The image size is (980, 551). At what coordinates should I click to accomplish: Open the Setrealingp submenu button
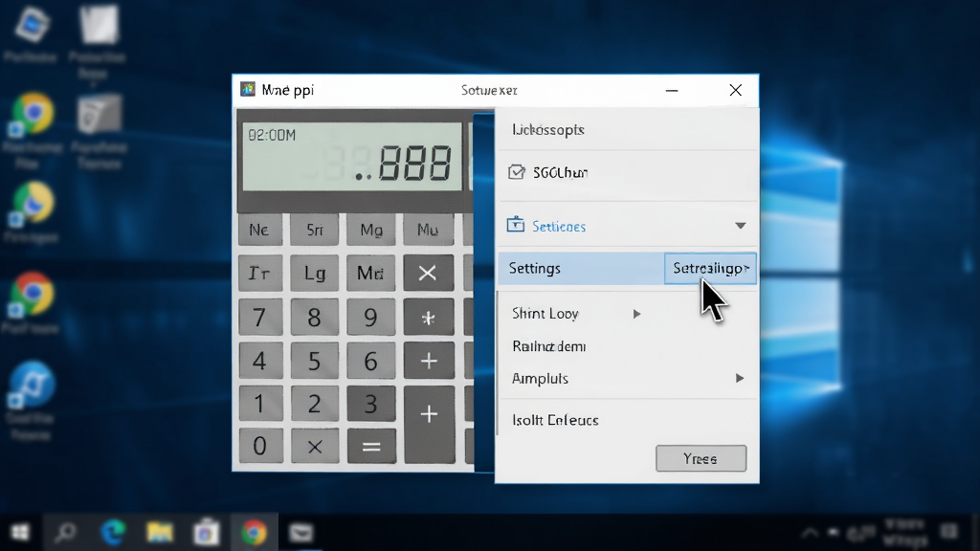pos(710,269)
